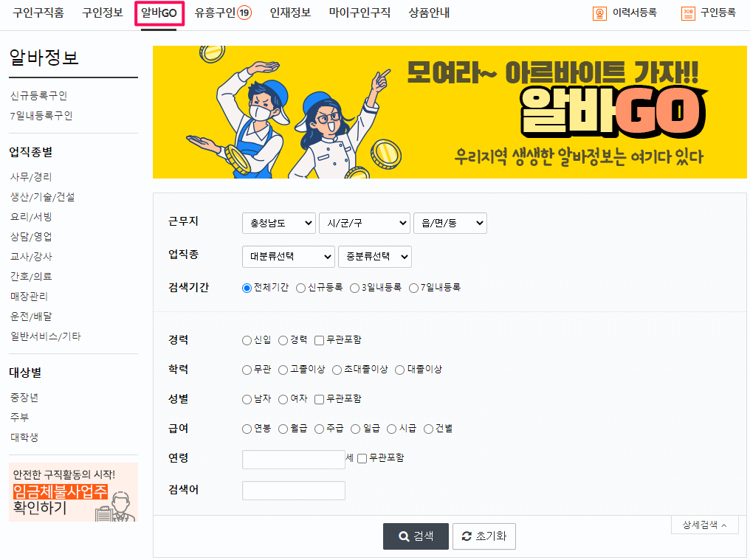Open the 주부 target group link
Viewport: 750px width, 560px height.
[20, 418]
